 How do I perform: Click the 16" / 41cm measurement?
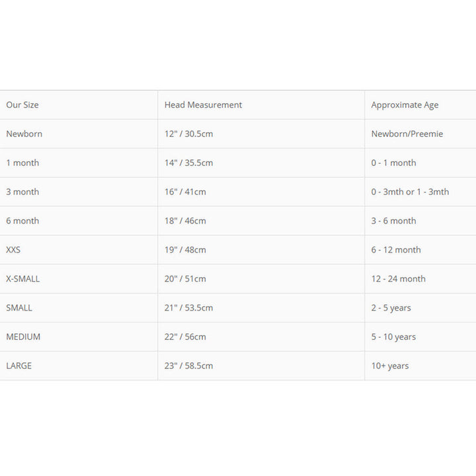185,192
